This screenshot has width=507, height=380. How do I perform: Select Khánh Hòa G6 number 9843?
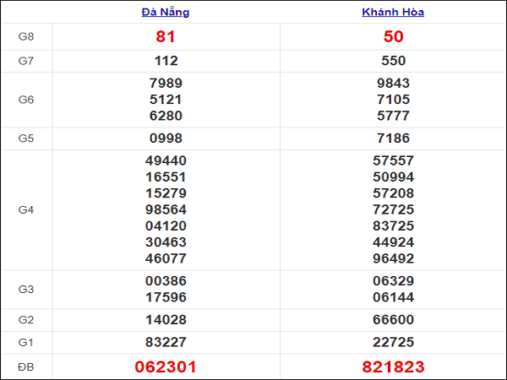(x=393, y=83)
